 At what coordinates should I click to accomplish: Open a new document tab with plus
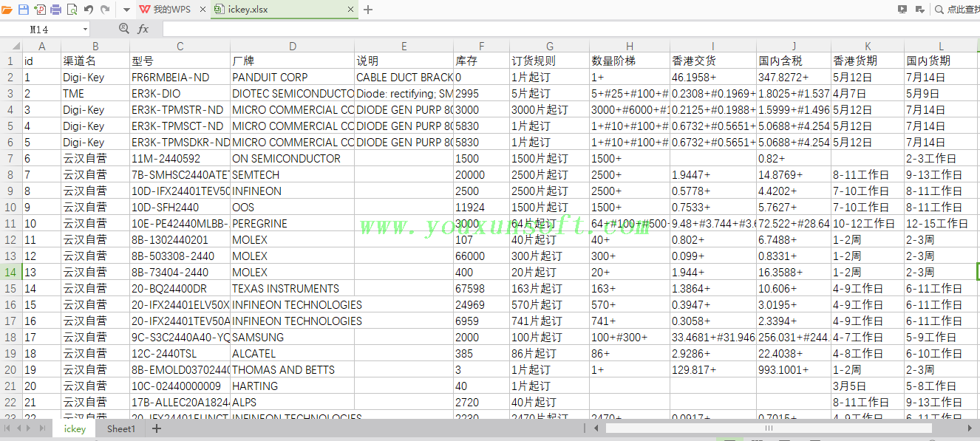[369, 10]
